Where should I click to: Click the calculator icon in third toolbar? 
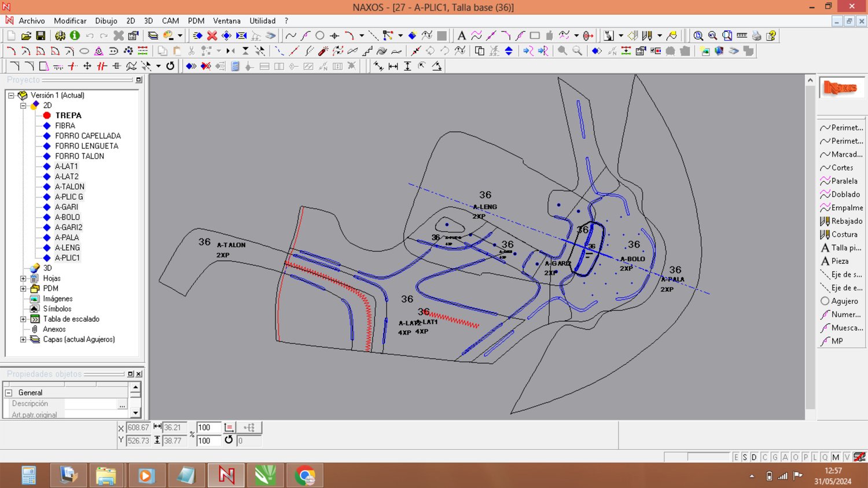[x=235, y=66]
